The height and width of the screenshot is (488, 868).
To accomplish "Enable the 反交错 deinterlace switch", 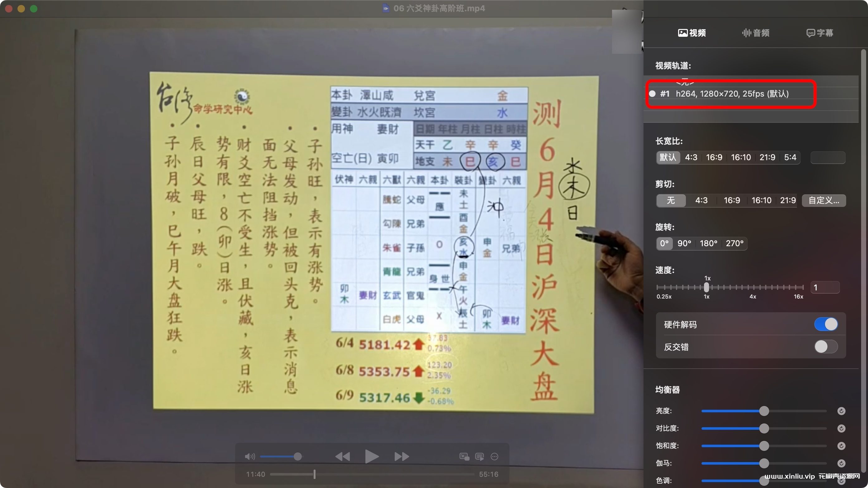I will point(826,347).
